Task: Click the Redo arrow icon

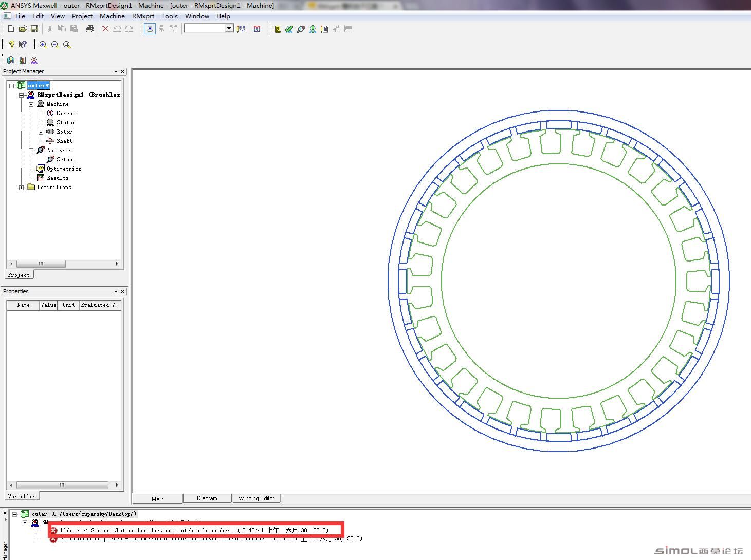Action: pyautogui.click(x=129, y=29)
